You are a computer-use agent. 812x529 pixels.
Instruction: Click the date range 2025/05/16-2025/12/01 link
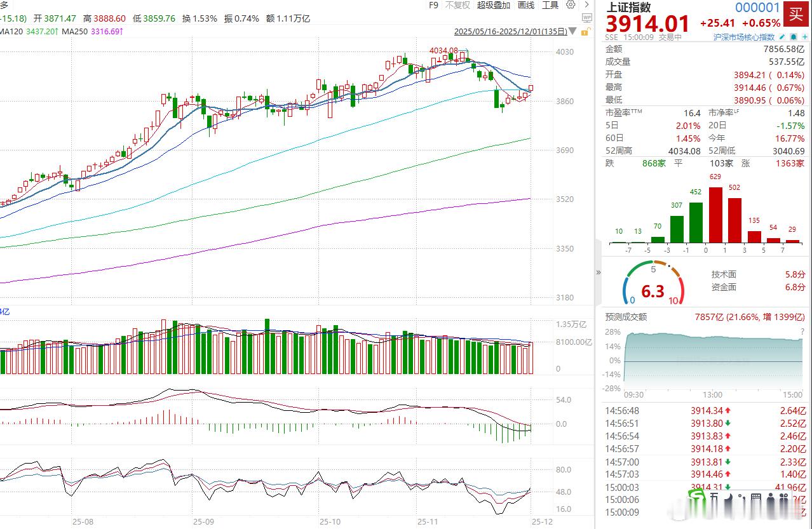click(512, 32)
